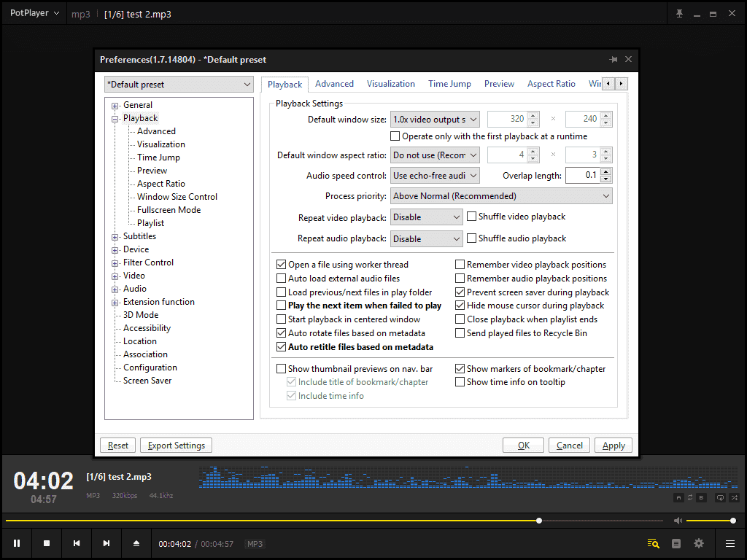Screen dimensions: 747x560
Task: Click the yellow seek bar handle
Action: point(539,521)
